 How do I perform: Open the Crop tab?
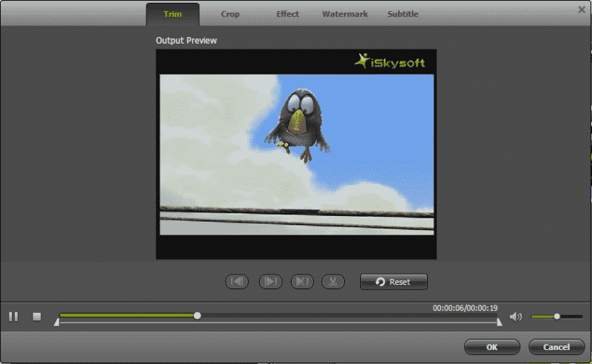coord(230,14)
